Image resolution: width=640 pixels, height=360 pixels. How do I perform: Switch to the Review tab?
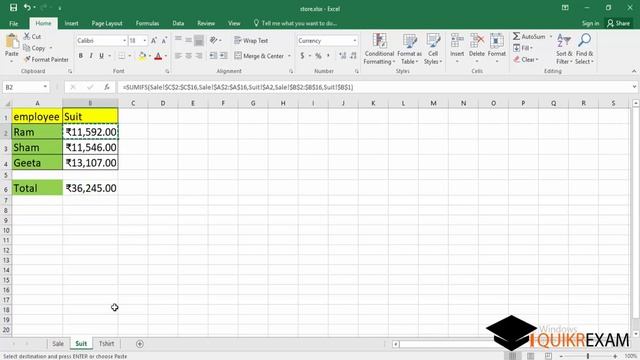point(206,23)
